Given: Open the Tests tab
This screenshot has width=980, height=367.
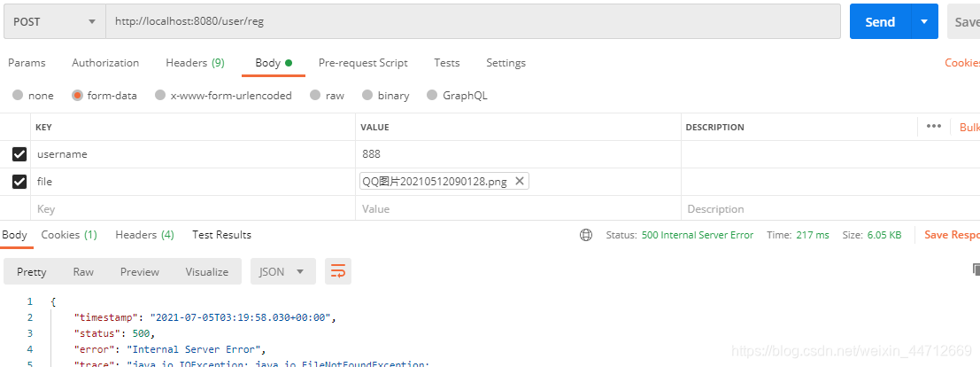Looking at the screenshot, I should 447,63.
